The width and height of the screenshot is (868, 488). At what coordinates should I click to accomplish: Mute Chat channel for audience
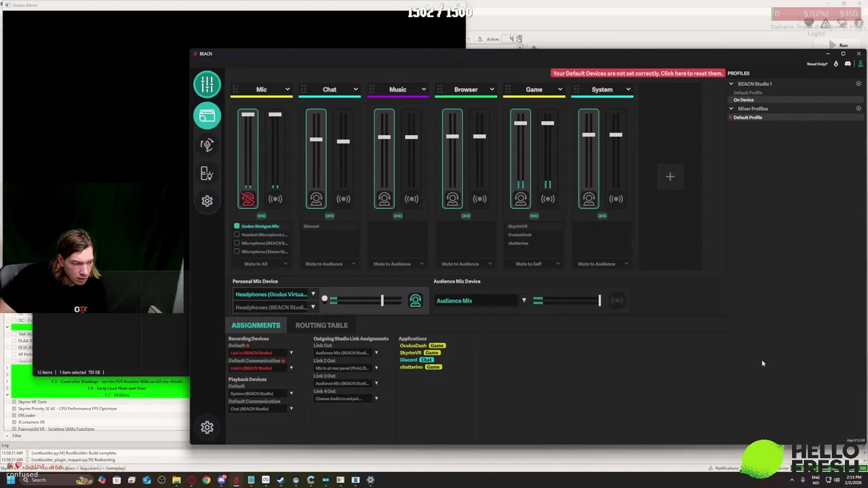(x=343, y=199)
